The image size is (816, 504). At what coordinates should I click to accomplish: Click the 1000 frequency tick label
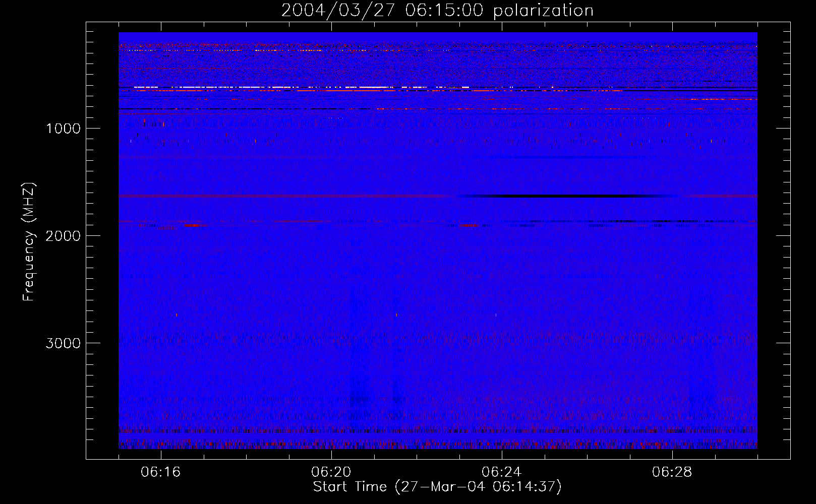(x=63, y=129)
